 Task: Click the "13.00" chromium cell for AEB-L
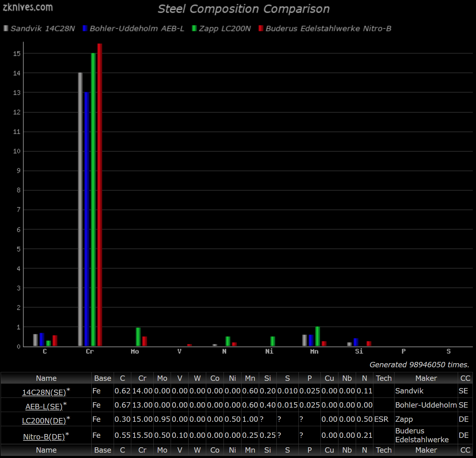(x=142, y=405)
